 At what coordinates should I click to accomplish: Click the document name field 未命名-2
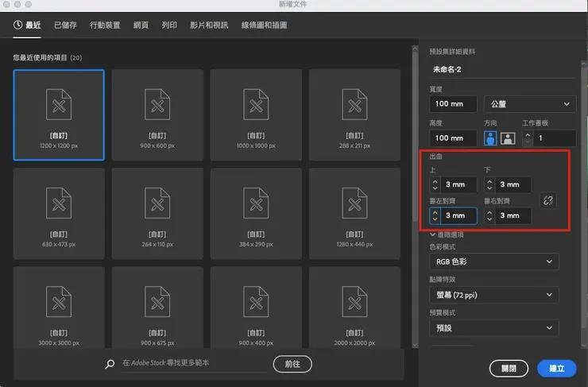pyautogui.click(x=502, y=69)
